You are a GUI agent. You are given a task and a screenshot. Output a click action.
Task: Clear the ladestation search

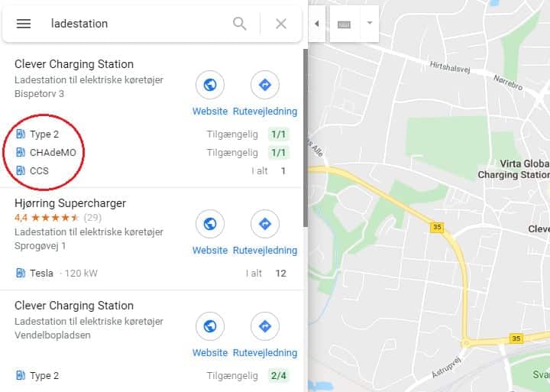(x=281, y=24)
